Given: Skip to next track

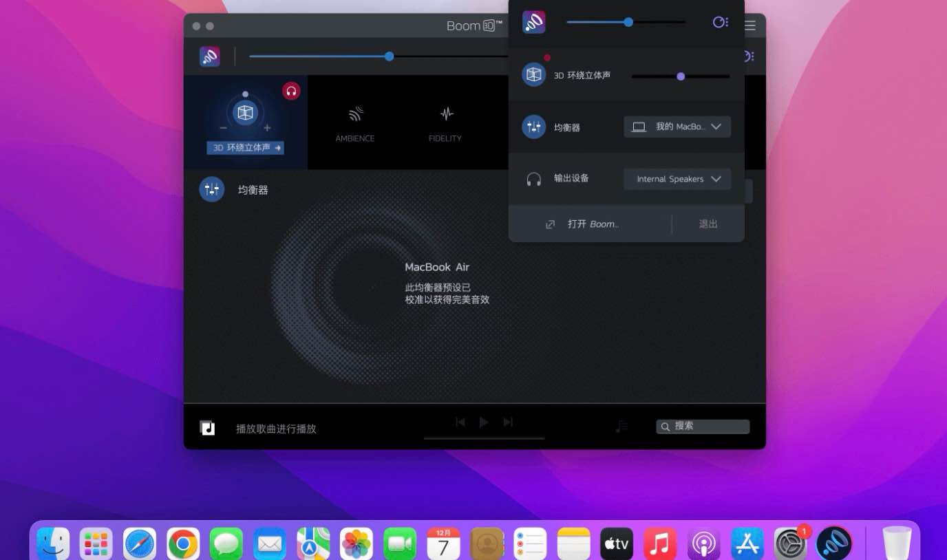Looking at the screenshot, I should 508,422.
